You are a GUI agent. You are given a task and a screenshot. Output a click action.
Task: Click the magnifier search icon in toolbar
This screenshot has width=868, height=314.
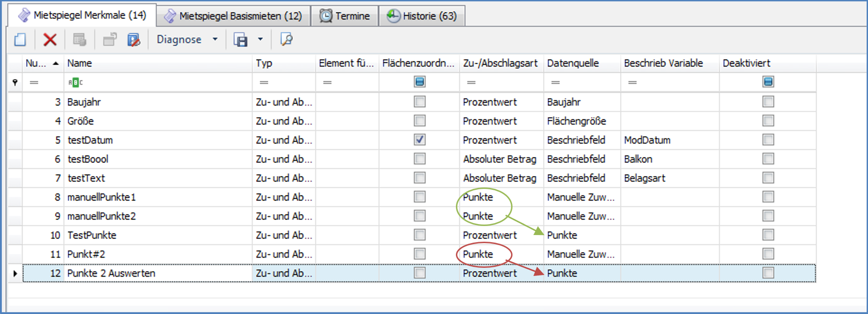286,39
